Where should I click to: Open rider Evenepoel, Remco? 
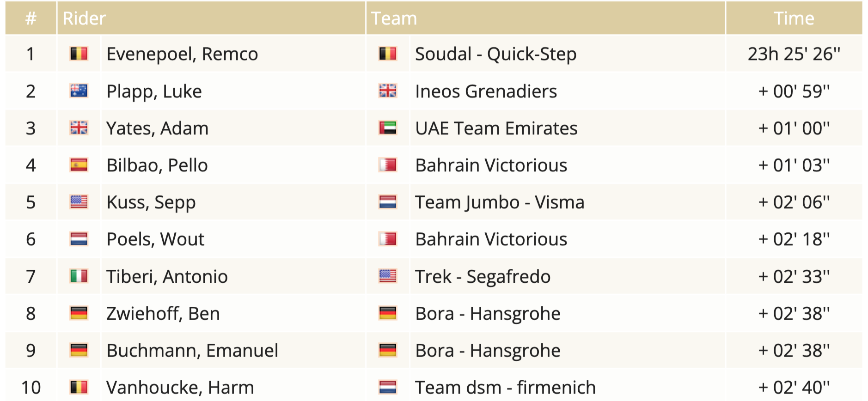[182, 54]
